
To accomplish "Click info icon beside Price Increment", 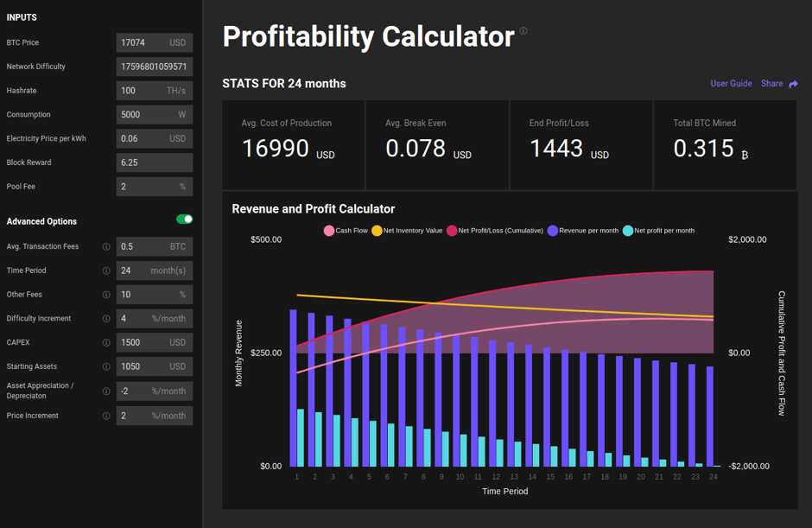I will (106, 416).
